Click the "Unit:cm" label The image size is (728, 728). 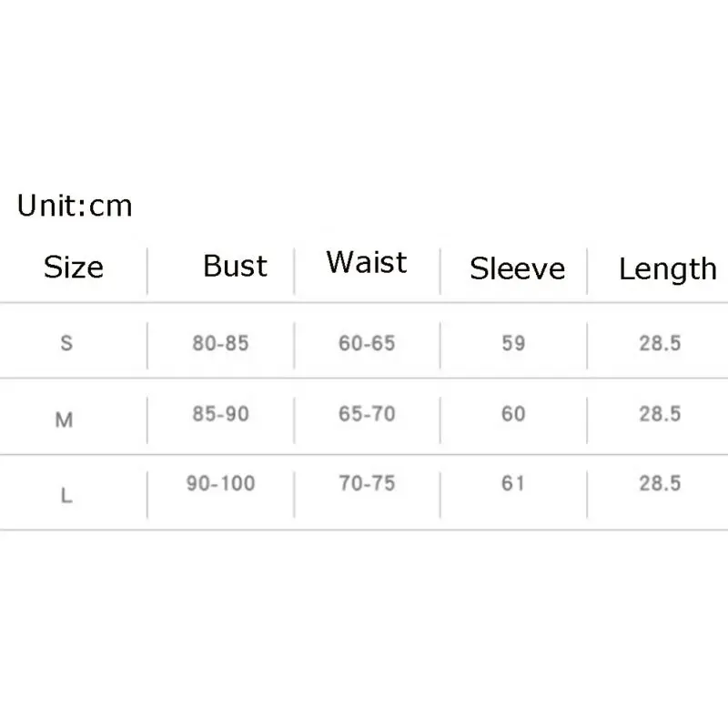pyautogui.click(x=75, y=206)
